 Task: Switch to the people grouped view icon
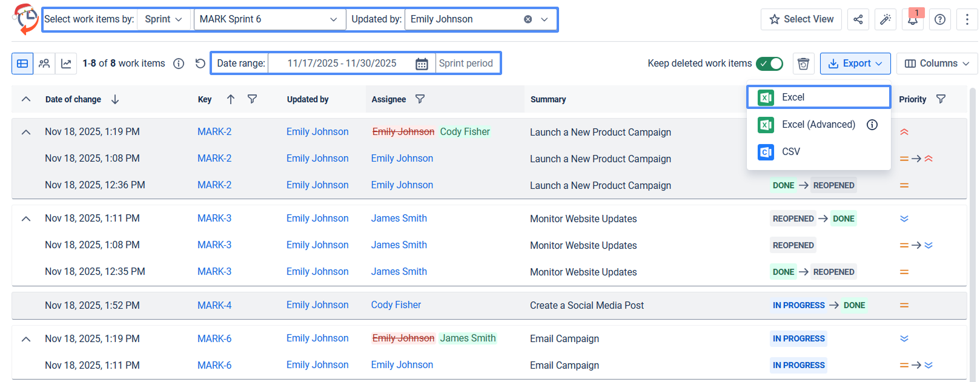(x=44, y=64)
